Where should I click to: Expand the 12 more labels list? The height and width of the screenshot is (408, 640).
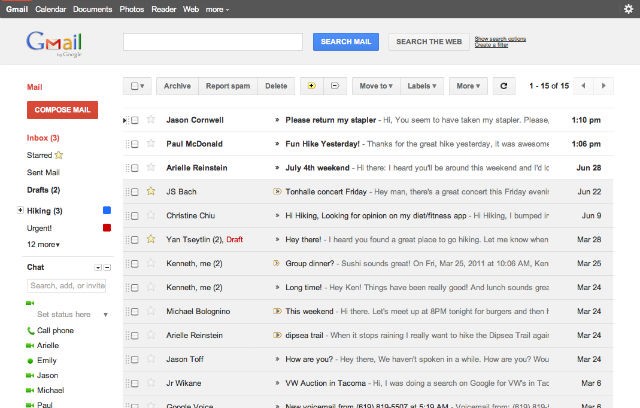[43, 244]
